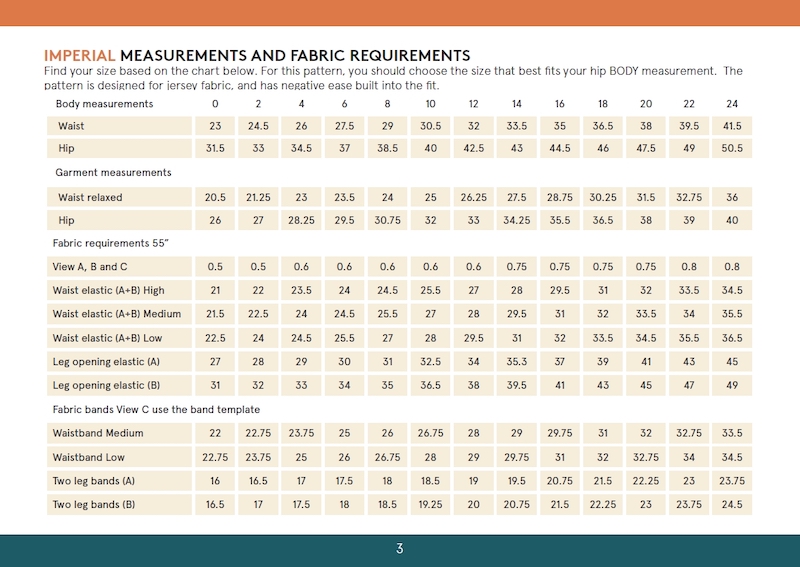Click the 19.25 leg bands (B) cell
The image size is (800, 567).
tap(430, 504)
